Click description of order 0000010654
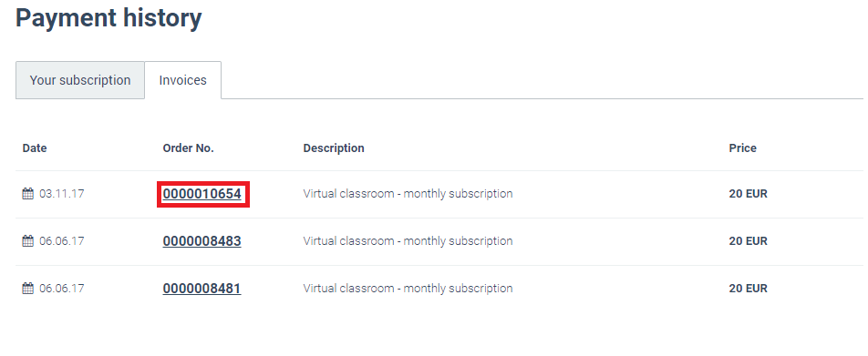The height and width of the screenshot is (356, 868). tap(408, 194)
